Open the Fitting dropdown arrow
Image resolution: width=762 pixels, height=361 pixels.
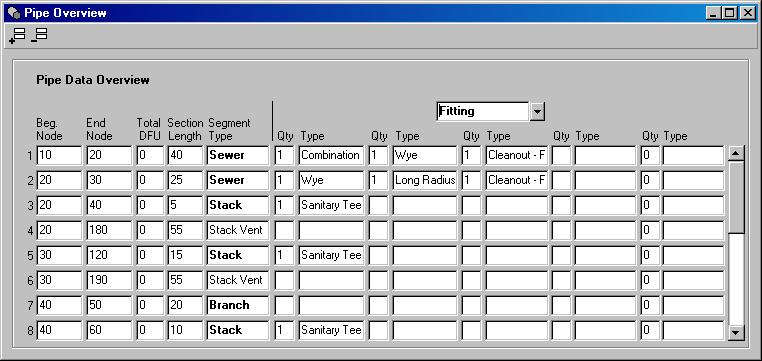(x=537, y=111)
